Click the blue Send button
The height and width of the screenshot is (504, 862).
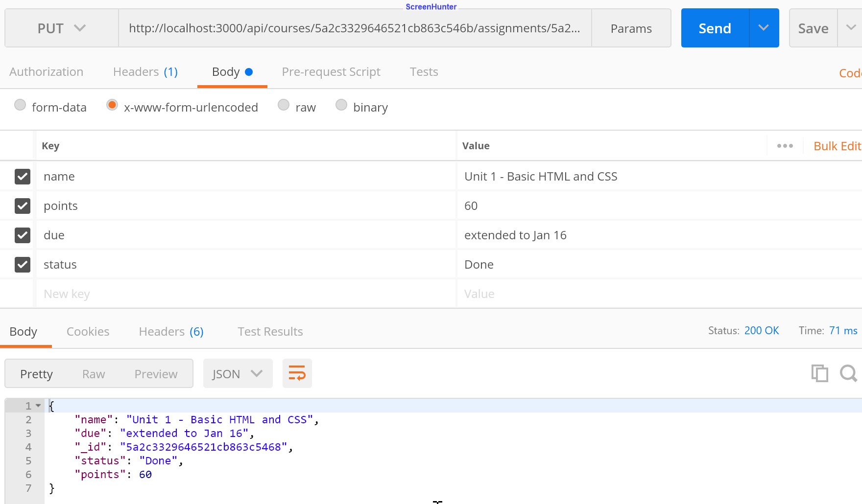715,28
